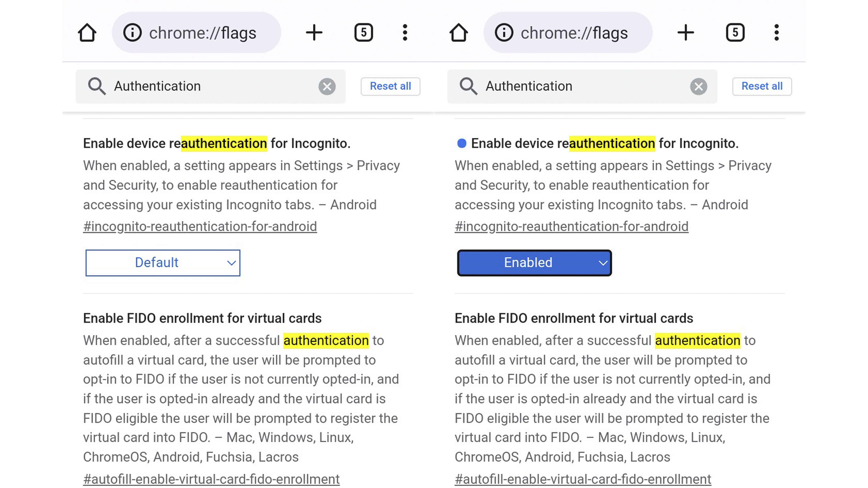This screenshot has width=868, height=488.
Task: Click the clear search field icon left
Action: pos(327,86)
